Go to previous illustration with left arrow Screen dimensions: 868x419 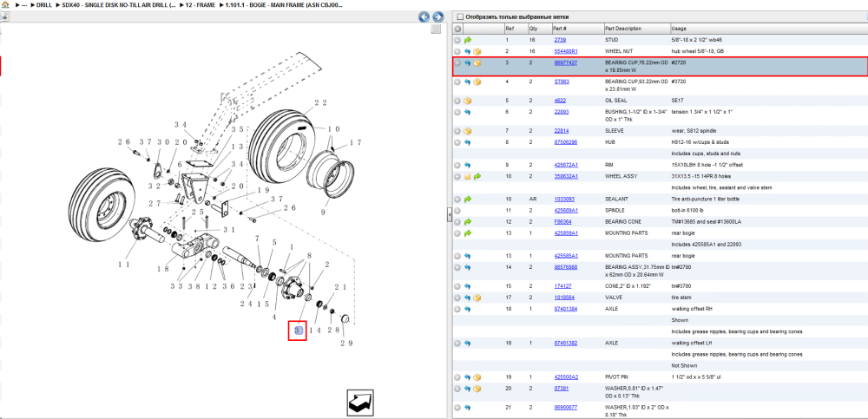(x=424, y=16)
